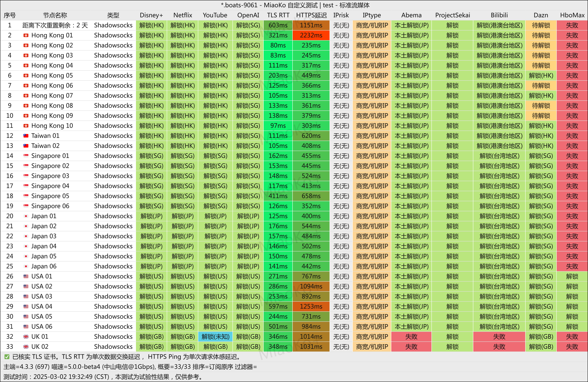This screenshot has height=382, width=588.
Task: Click the 节点名称 column header
Action: pyautogui.click(x=55, y=15)
